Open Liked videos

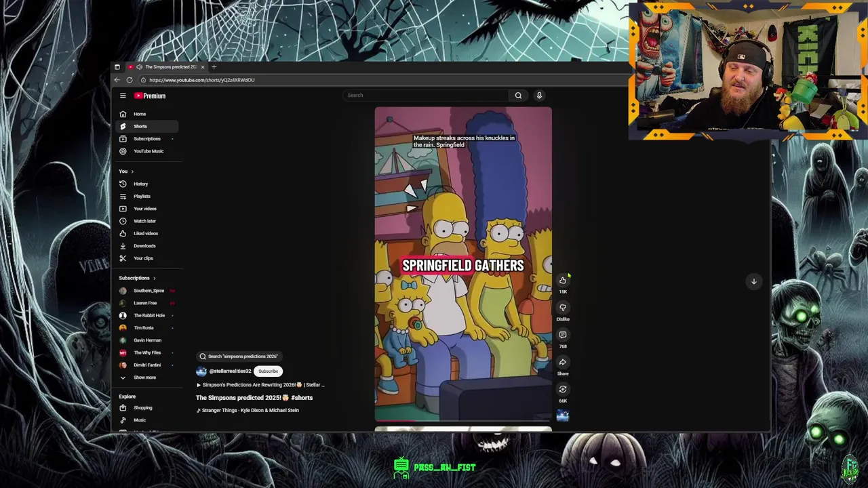click(x=146, y=233)
